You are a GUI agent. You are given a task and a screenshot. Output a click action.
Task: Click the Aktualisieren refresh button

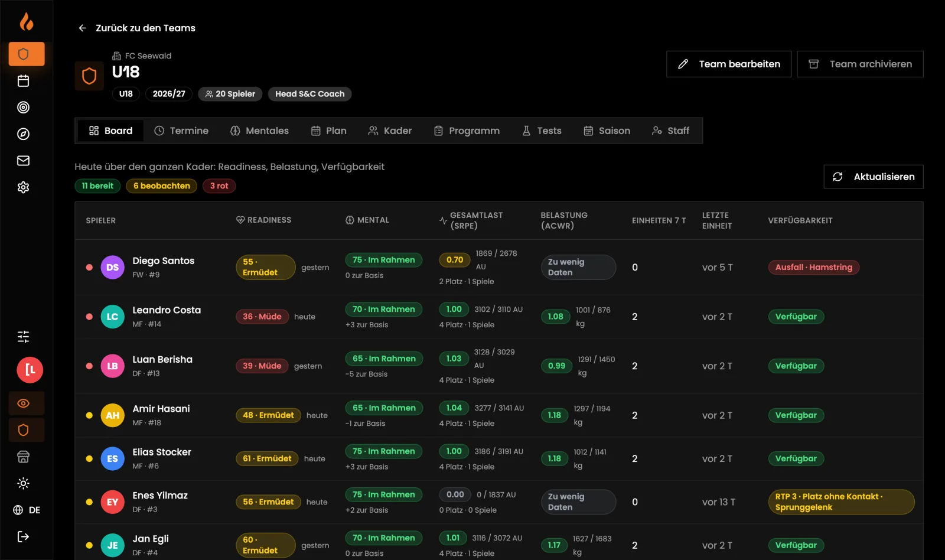coord(874,177)
